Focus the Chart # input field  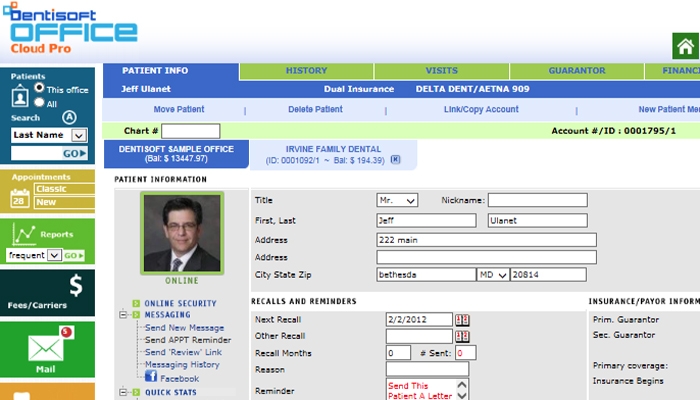[x=191, y=131]
